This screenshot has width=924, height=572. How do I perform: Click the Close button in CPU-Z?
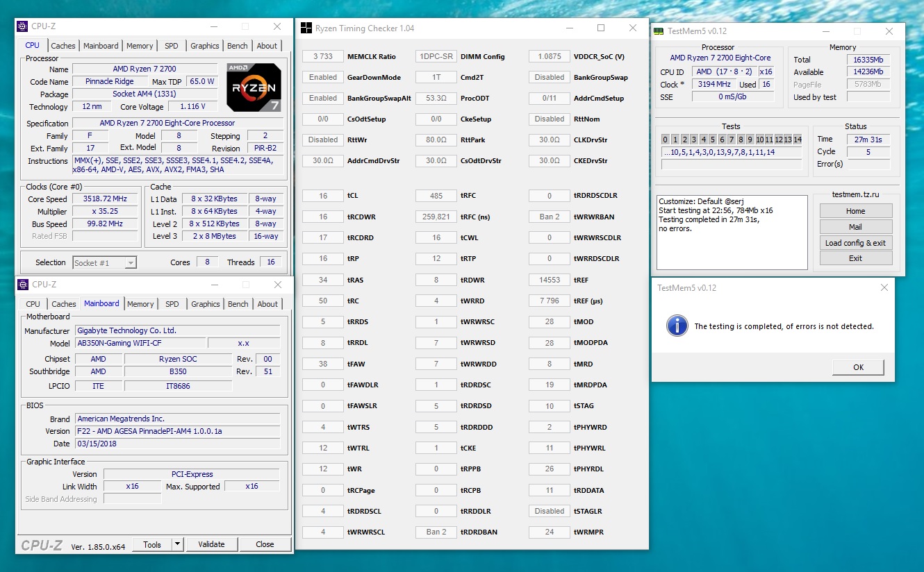point(265,545)
